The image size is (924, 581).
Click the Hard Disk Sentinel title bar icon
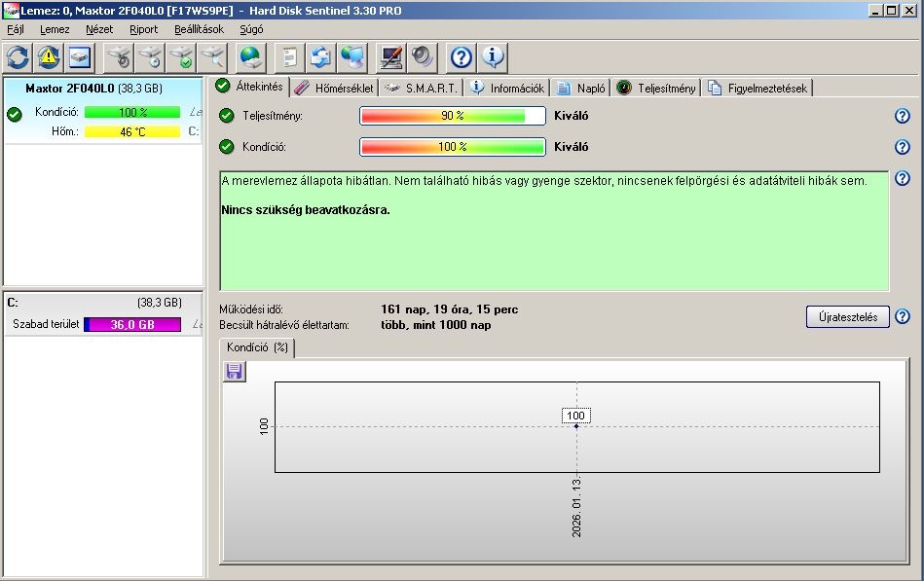tap(11, 10)
